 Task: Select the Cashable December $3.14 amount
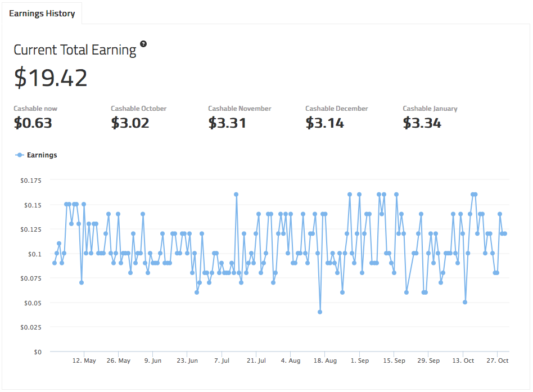click(324, 123)
